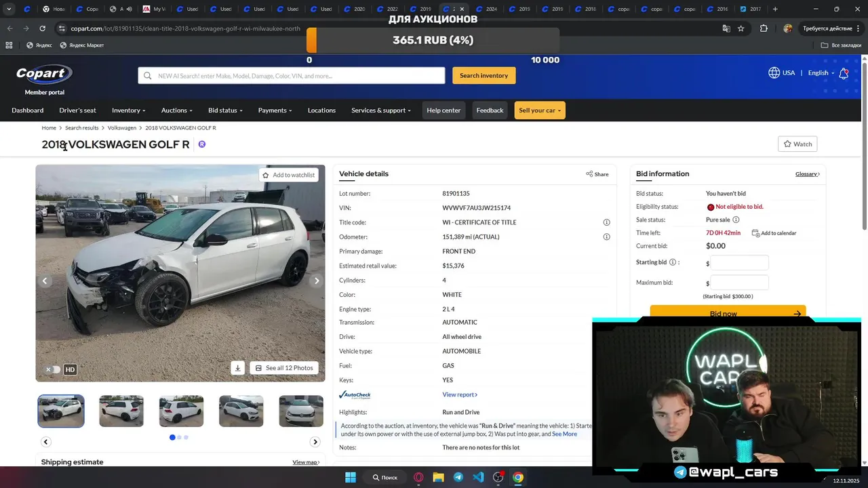This screenshot has height=488, width=868.
Task: Click Bid now button
Action: (728, 312)
